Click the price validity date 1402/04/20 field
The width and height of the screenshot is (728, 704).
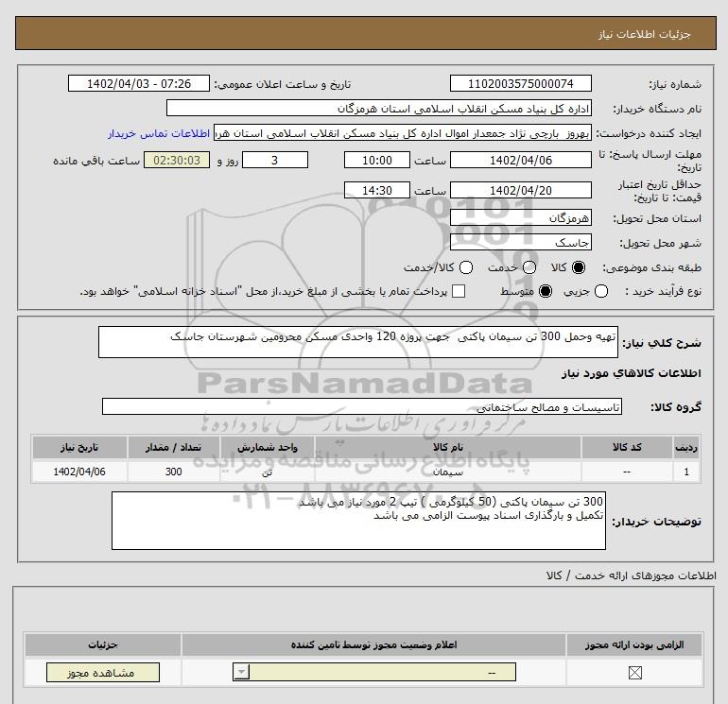click(x=520, y=190)
